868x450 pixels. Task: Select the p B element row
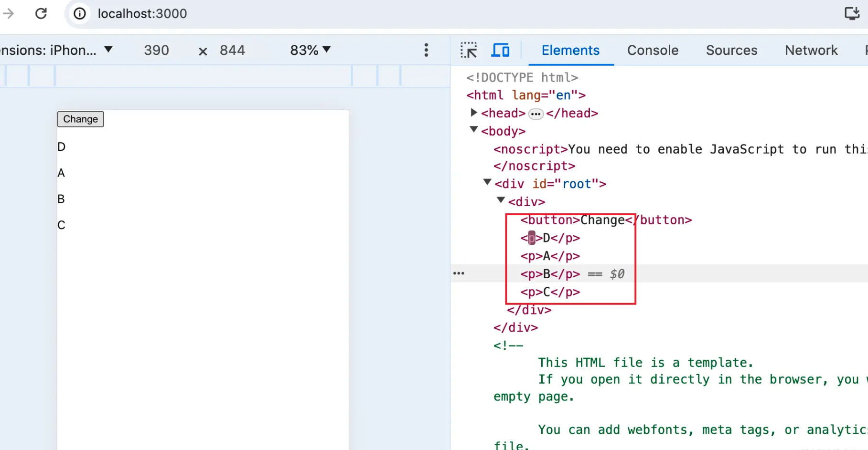coord(550,274)
